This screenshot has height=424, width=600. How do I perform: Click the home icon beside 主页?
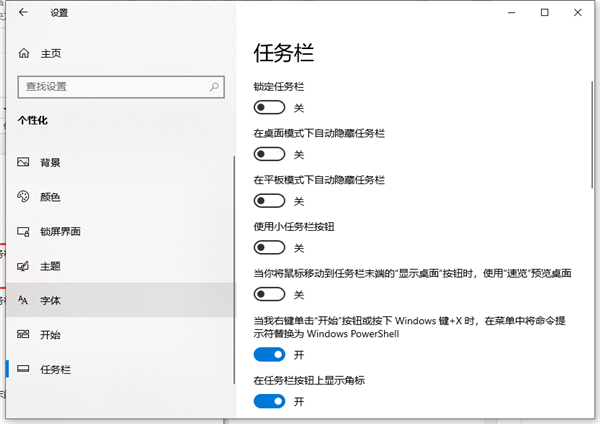[24, 53]
